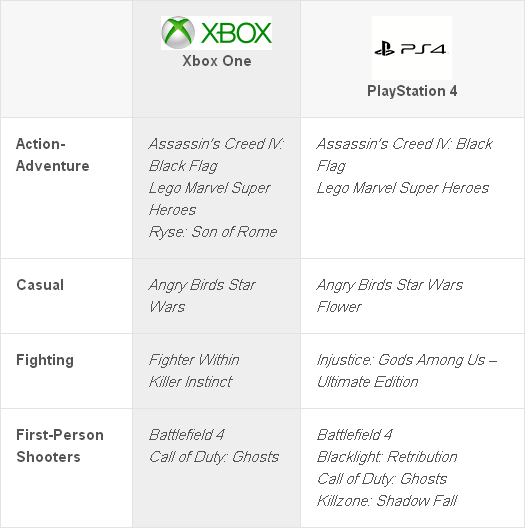Viewport: 525px width, 528px height.
Task: Click the Action-Adventure row label
Action: [x=53, y=155]
